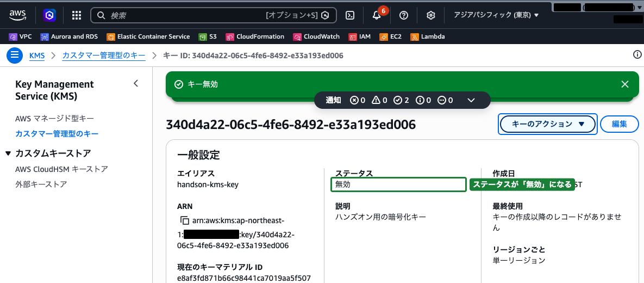Open the settings gear icon
The width and height of the screenshot is (644, 283).
(x=431, y=15)
